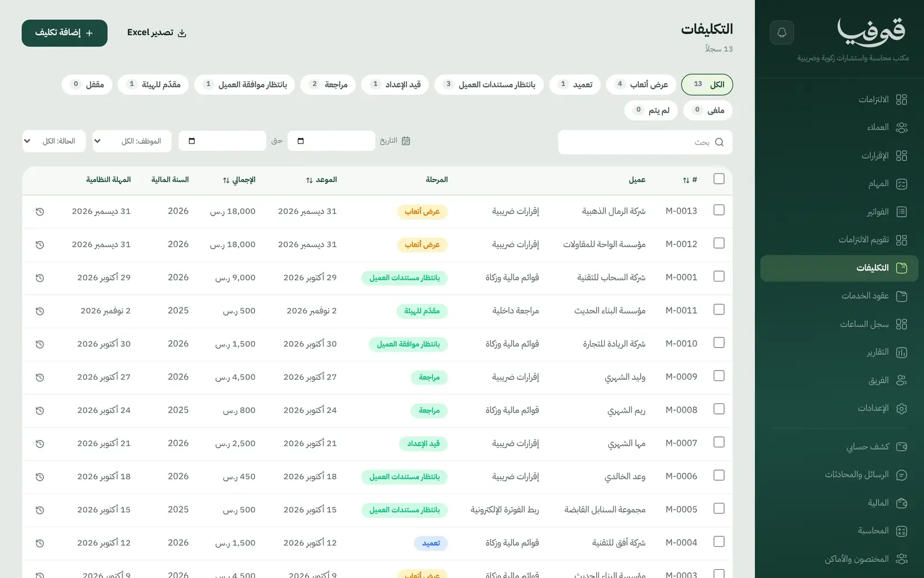This screenshot has height=578, width=924.
Task: Open المالية in sidebar
Action: [x=839, y=503]
